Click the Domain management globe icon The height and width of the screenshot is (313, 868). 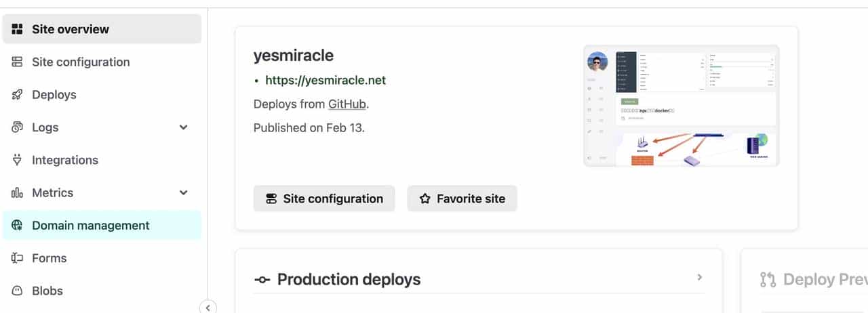coord(18,226)
